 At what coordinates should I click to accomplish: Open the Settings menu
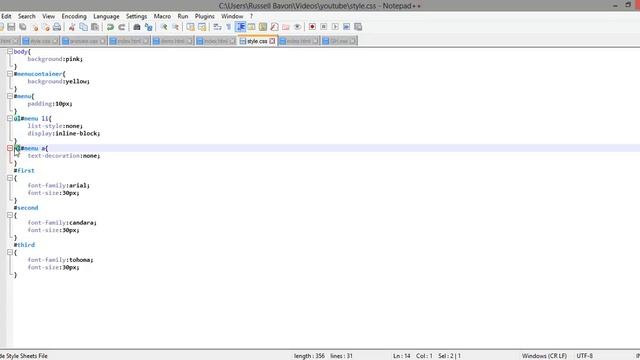(x=136, y=16)
